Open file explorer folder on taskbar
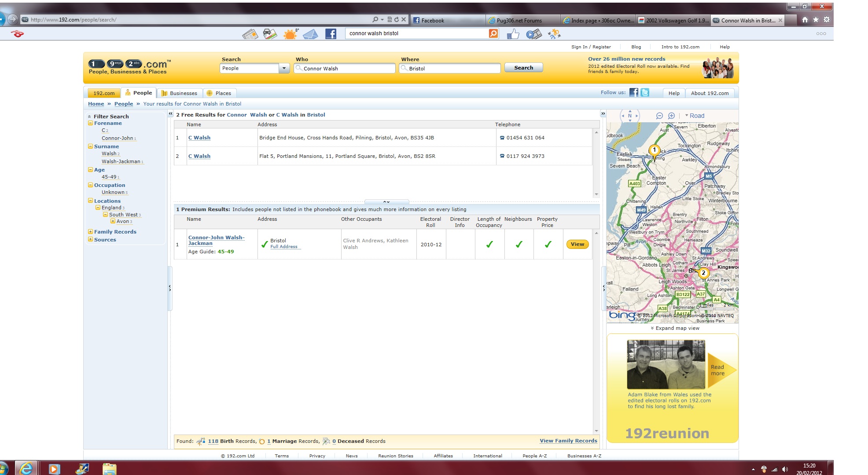The height and width of the screenshot is (475, 868). pyautogui.click(x=109, y=469)
